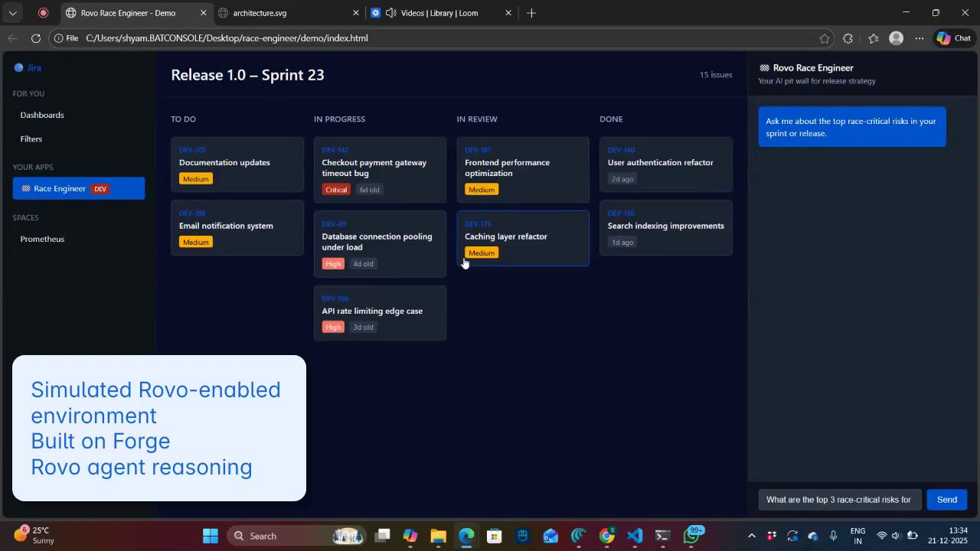This screenshot has height=551, width=980.
Task: Open browser settings and more menu
Action: click(x=920, y=38)
